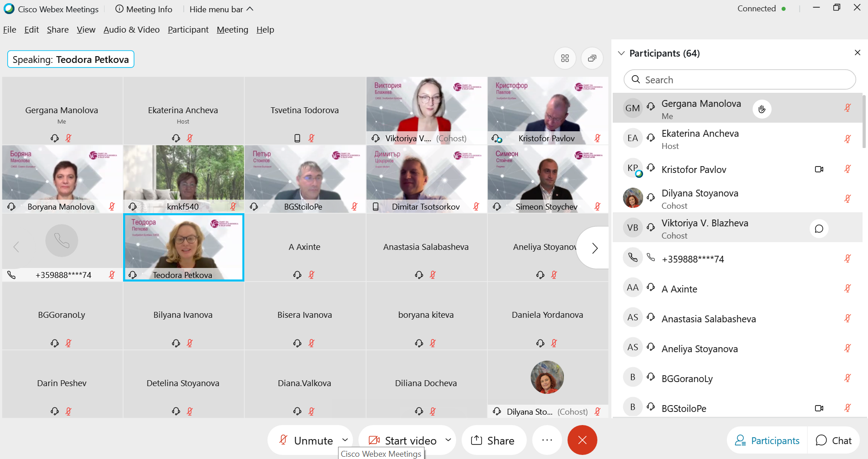Click the participants Search field
This screenshot has height=459, width=868.
(x=739, y=80)
